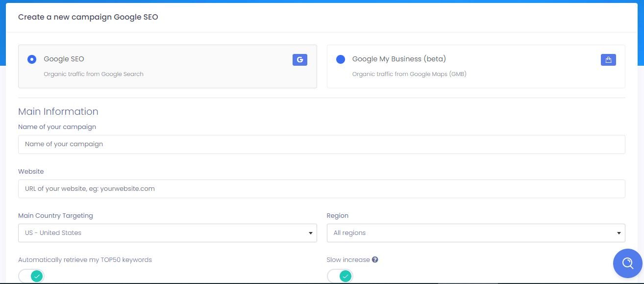Toggle the Slow increase switch
The height and width of the screenshot is (284, 644).
[340, 276]
